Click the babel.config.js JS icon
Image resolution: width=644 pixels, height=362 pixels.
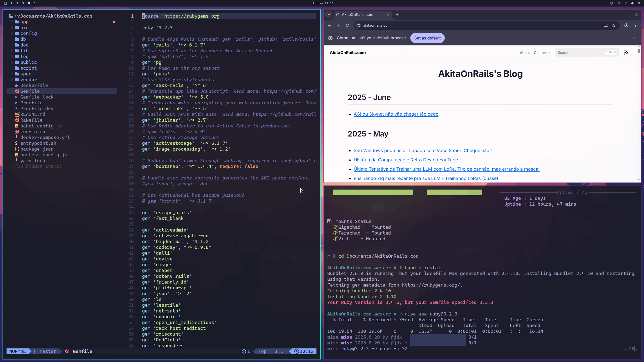click(x=17, y=126)
